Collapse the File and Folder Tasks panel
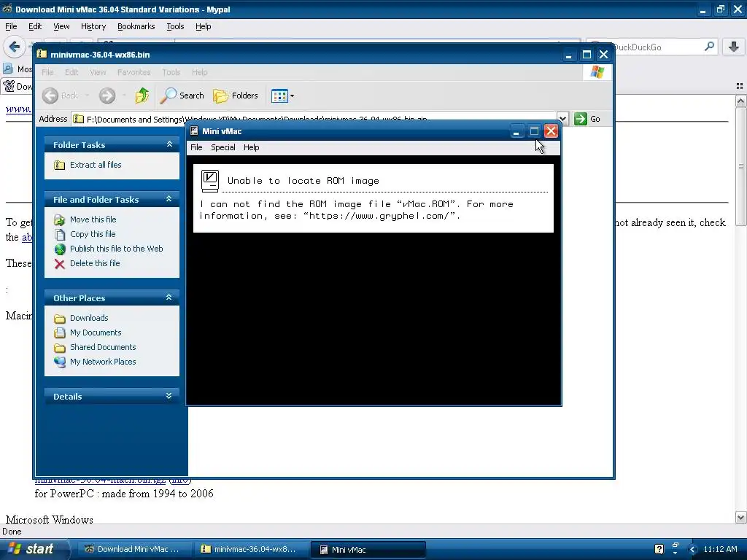 [169, 200]
